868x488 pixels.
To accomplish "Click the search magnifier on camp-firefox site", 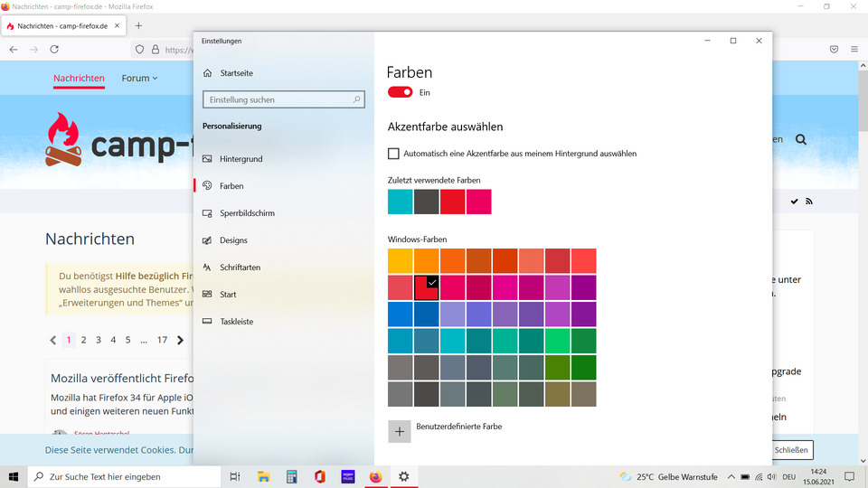I will tap(801, 139).
